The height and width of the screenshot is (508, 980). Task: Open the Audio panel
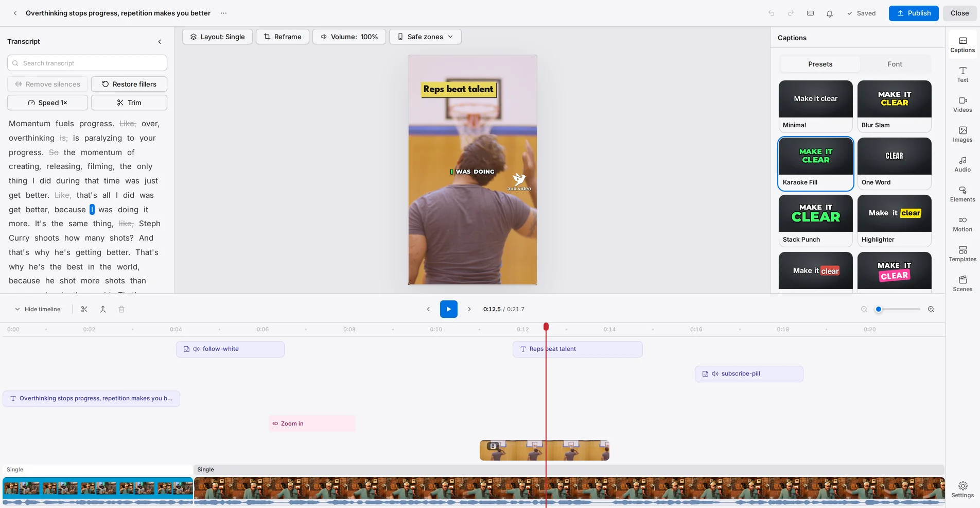pos(962,164)
